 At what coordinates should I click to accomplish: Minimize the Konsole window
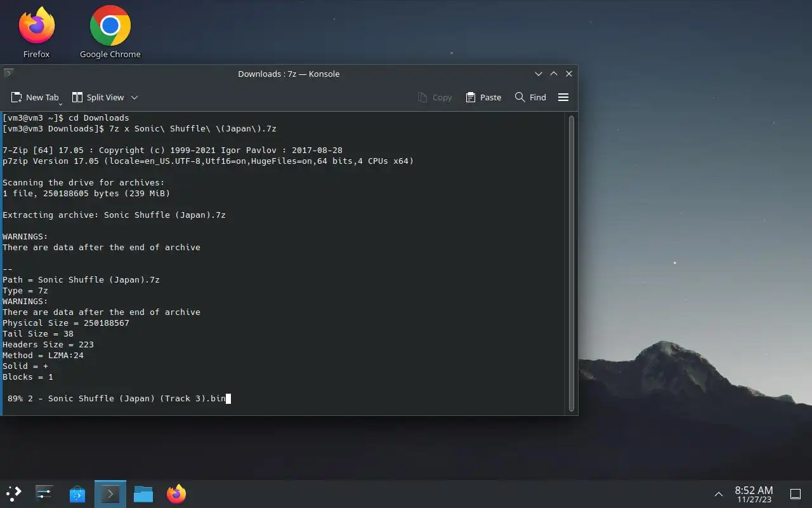[539, 74]
